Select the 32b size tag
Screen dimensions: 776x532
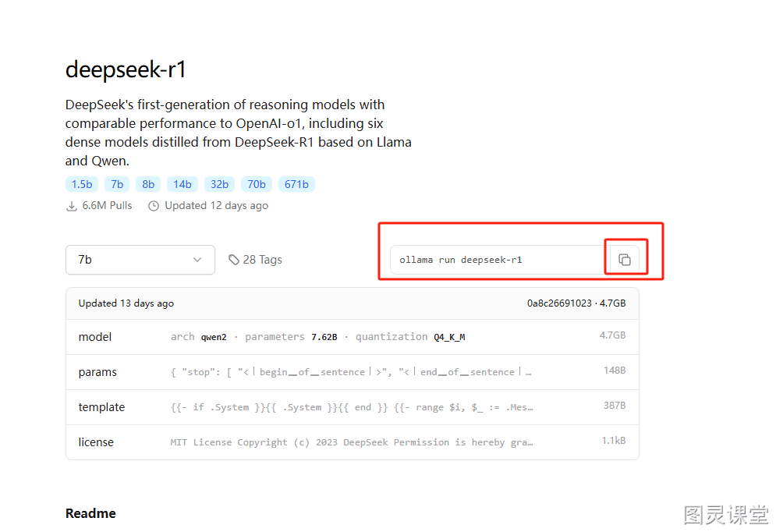tap(219, 184)
